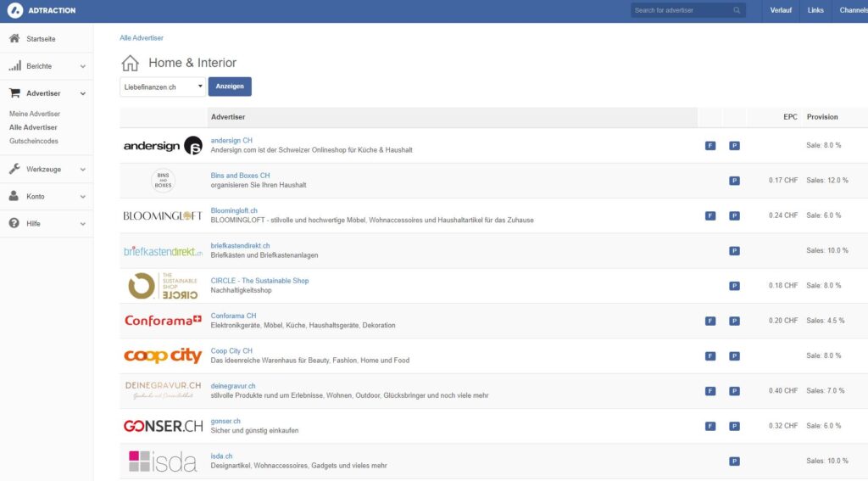This screenshot has width=868, height=481.
Task: Click the Werkzeuge wrench icon
Action: point(14,169)
